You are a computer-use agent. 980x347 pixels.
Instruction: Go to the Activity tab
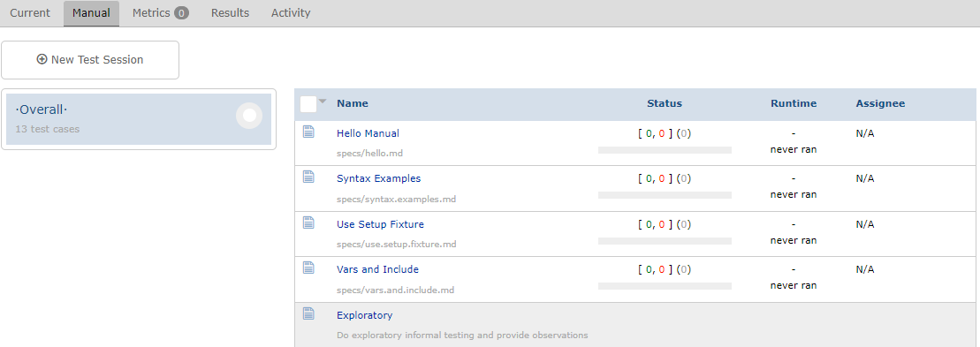(291, 13)
